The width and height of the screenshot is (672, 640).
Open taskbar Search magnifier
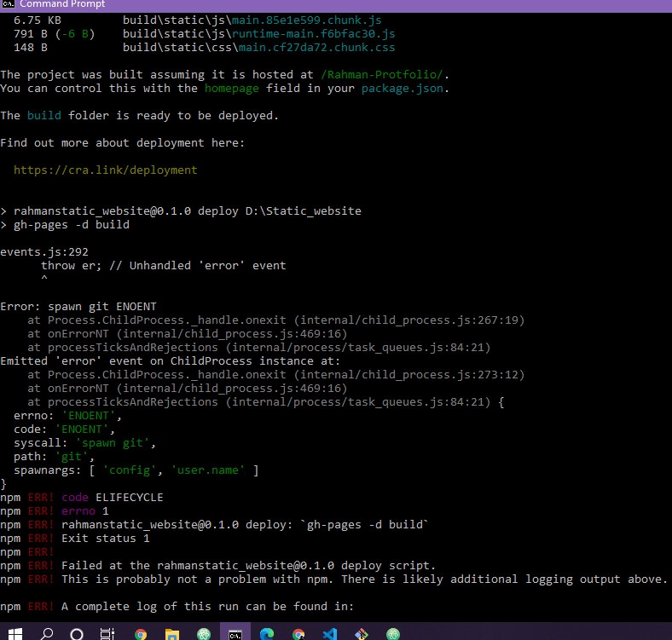46,634
